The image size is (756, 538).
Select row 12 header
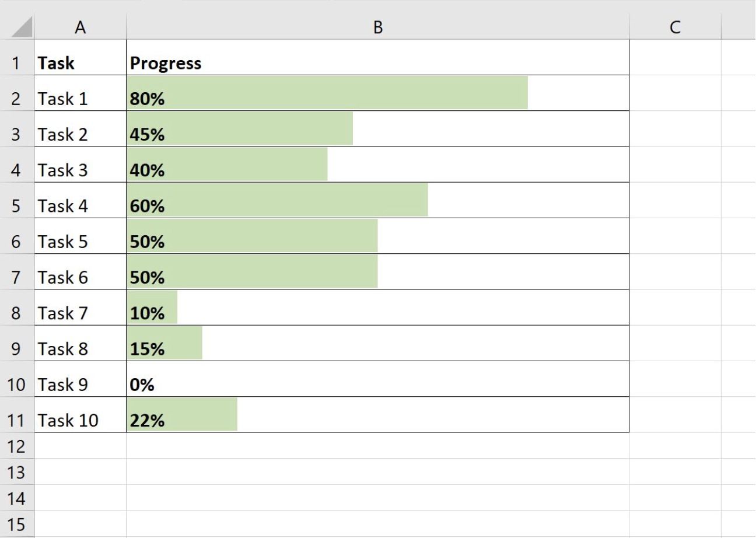tap(16, 446)
